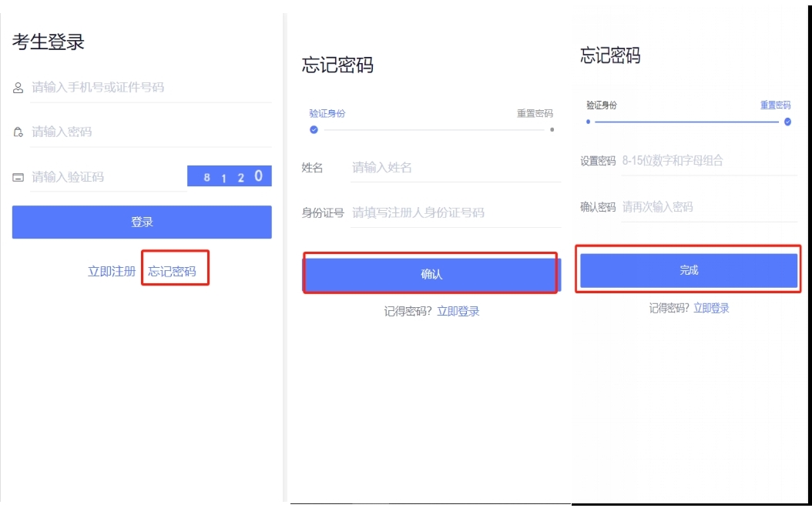The width and height of the screenshot is (812, 508).
Task: Click the 立即登录 link below the 确认 button
Action: pos(458,312)
